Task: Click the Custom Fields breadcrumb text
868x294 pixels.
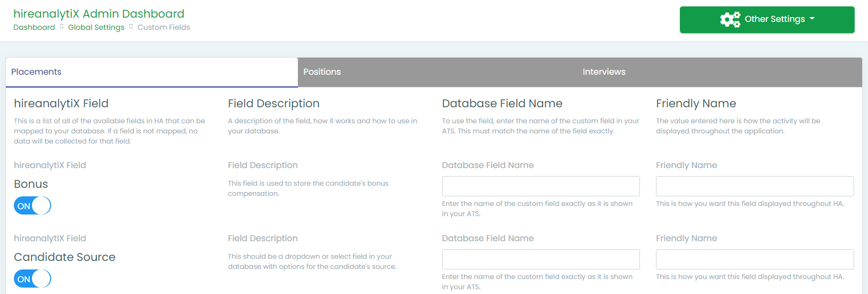Action: click(164, 27)
